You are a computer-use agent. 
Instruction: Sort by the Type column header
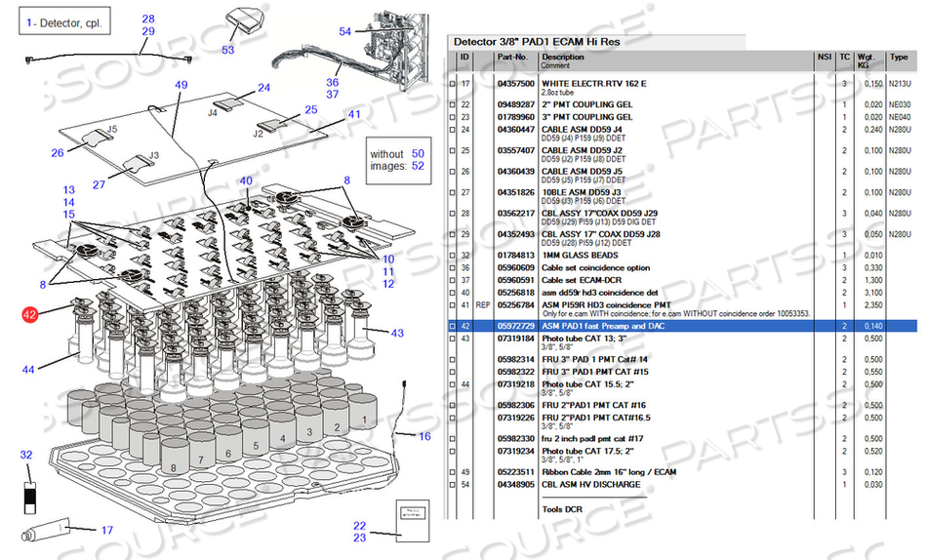pos(898,57)
